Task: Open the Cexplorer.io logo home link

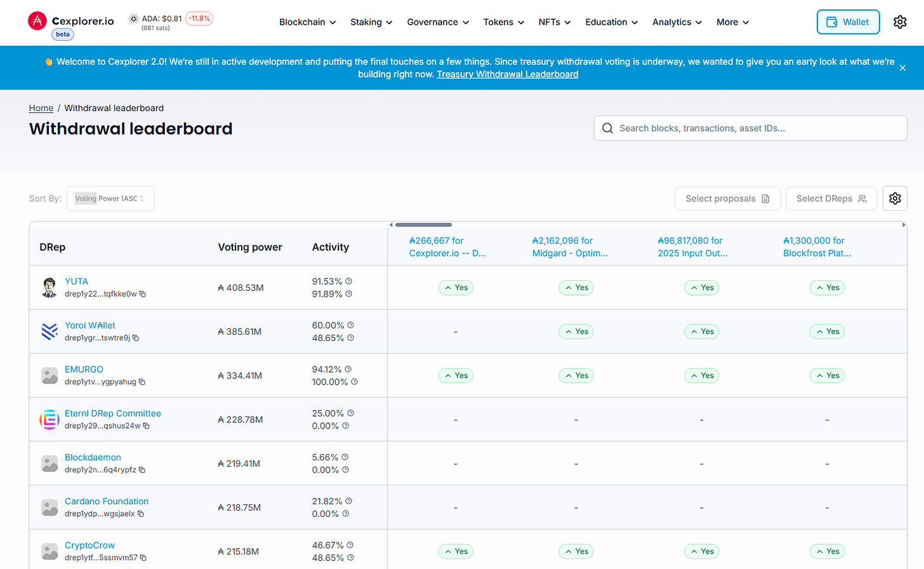Action: click(x=71, y=21)
